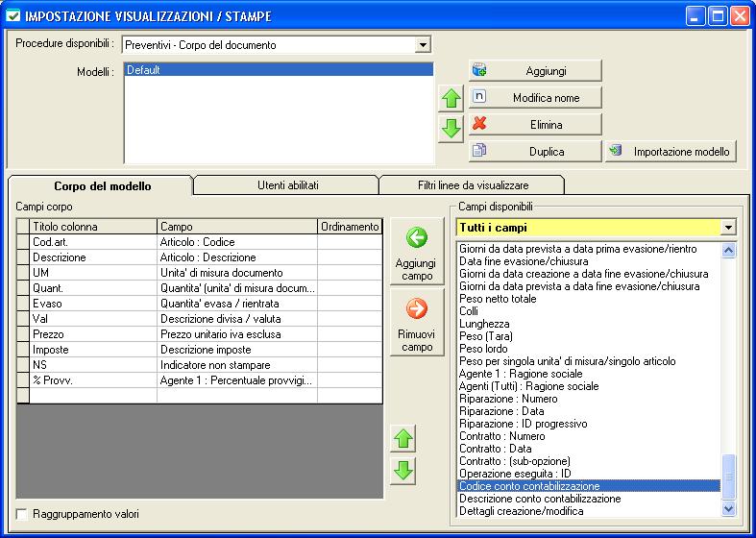The height and width of the screenshot is (538, 756).
Task: Switch to Utenti abilitati tab
Action: point(287,185)
